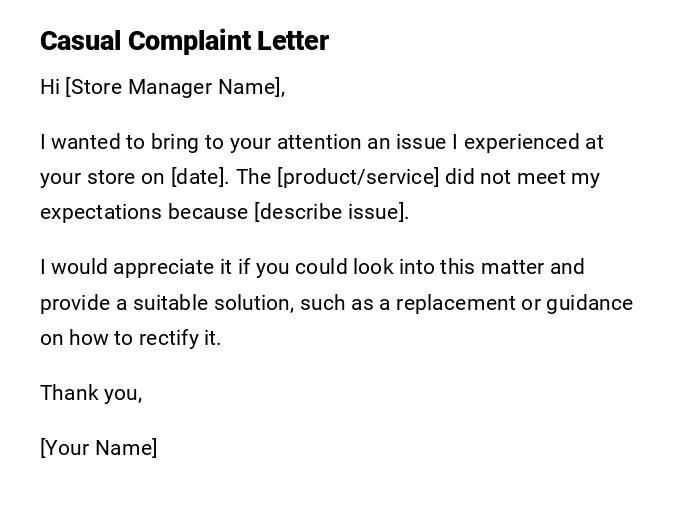Click the [Your Name] signature placeholder
The height and width of the screenshot is (510, 700).
[98, 448]
